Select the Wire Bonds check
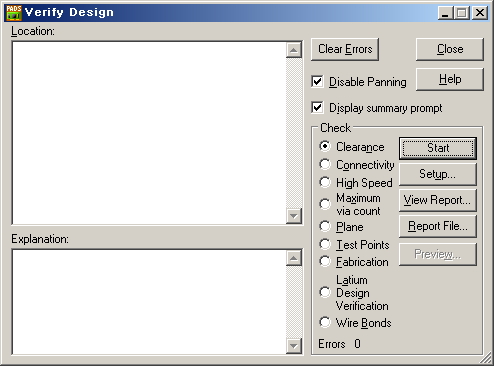The image size is (494, 366). 325,322
